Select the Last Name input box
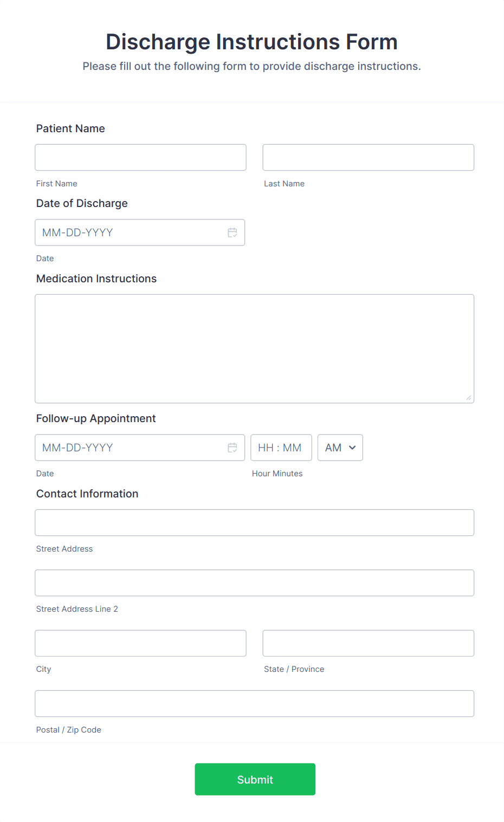This screenshot has height=822, width=504. pyautogui.click(x=368, y=157)
